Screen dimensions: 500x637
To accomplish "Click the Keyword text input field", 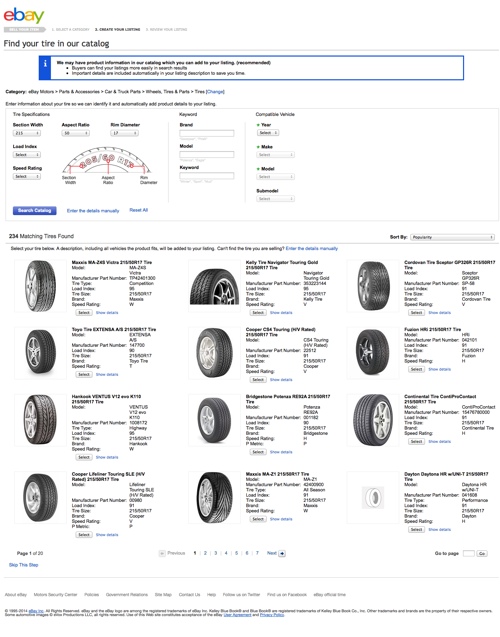I will 207,176.
